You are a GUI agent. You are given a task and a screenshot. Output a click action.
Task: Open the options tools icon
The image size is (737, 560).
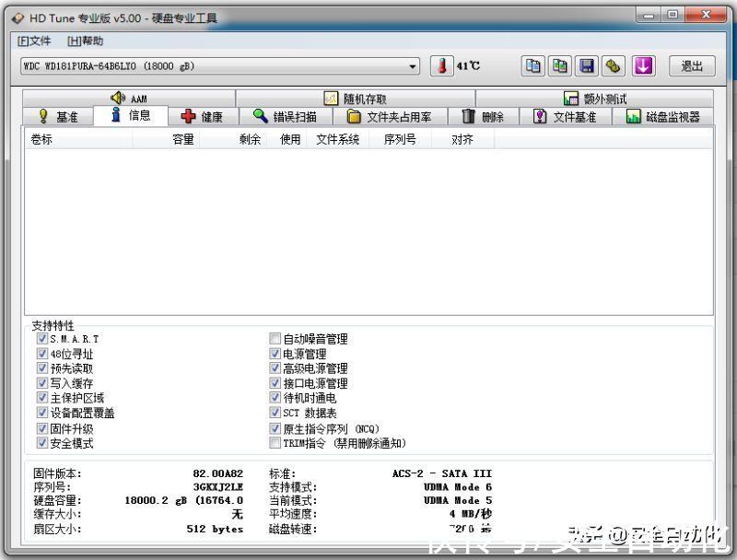tap(614, 65)
